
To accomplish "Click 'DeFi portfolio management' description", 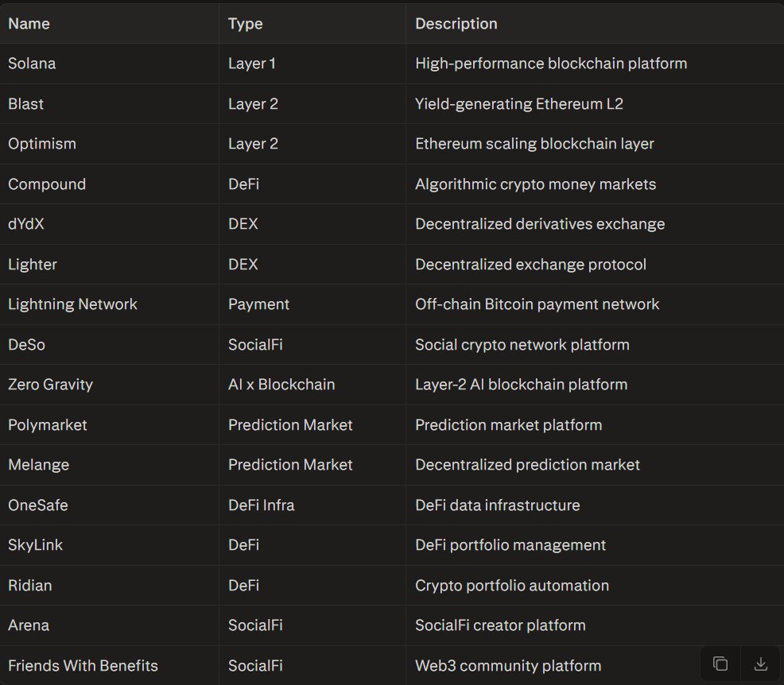I will pyautogui.click(x=510, y=545).
